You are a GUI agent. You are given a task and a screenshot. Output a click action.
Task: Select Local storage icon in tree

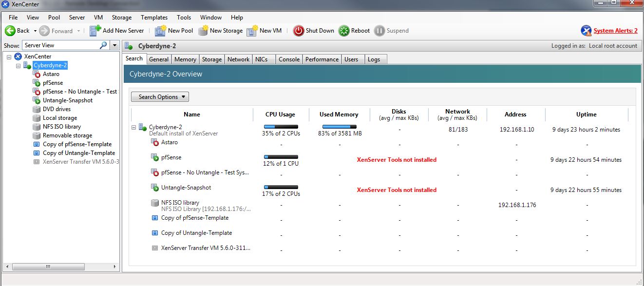pos(37,118)
